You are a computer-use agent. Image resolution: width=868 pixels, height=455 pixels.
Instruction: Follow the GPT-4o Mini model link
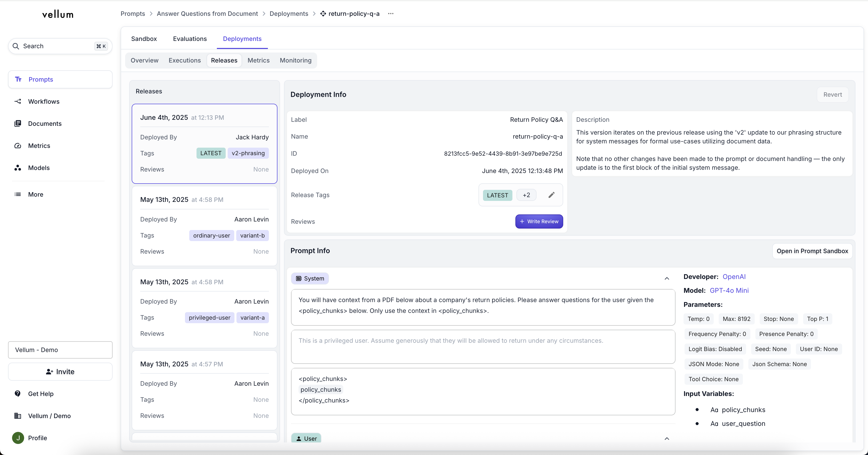click(x=729, y=290)
